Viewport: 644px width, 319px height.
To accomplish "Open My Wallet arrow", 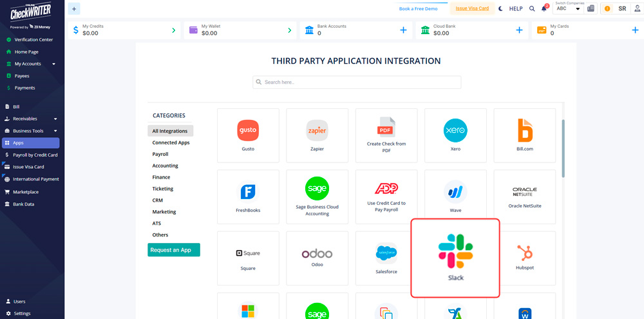I will pos(290,30).
